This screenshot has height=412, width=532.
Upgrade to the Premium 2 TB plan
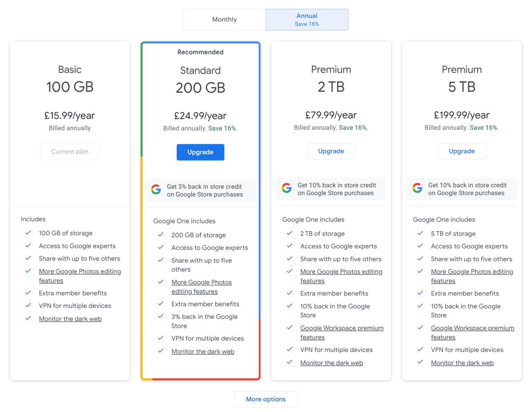coord(331,151)
